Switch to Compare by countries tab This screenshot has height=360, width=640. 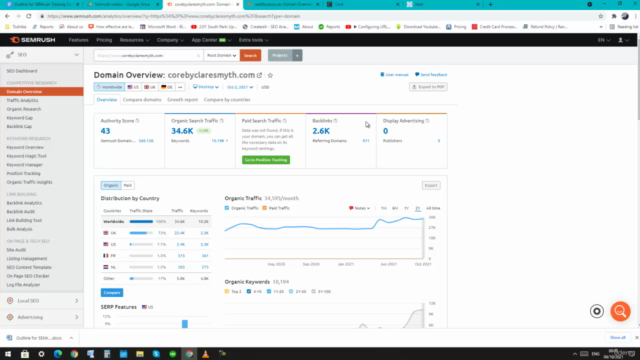pos(227,100)
